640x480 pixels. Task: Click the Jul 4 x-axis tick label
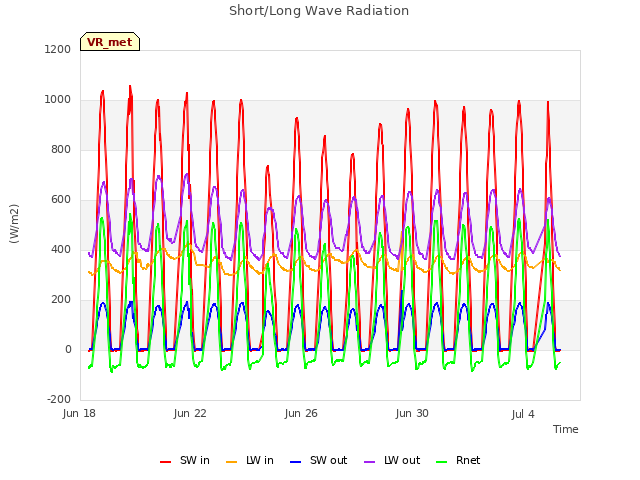tap(523, 414)
